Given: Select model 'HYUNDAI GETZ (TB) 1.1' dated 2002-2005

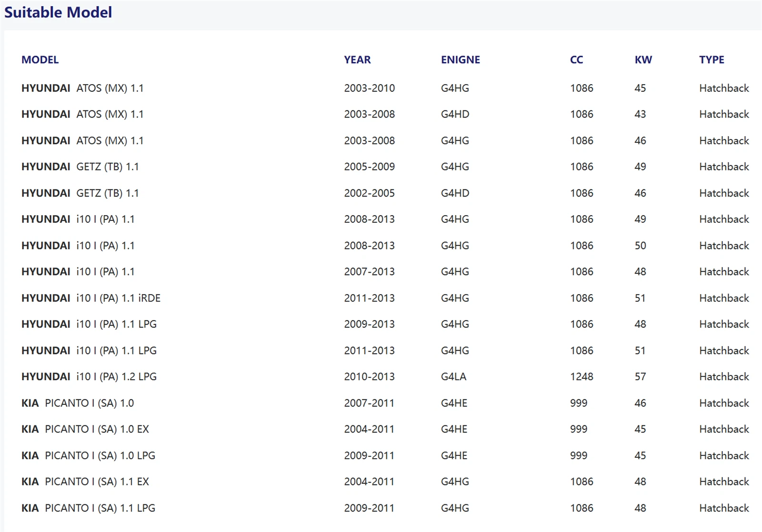Looking at the screenshot, I should click(x=80, y=193).
